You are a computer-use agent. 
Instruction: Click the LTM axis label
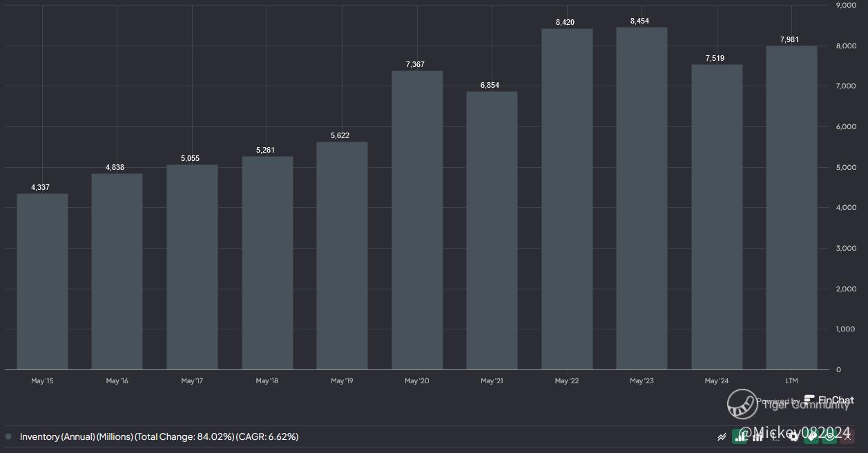[x=791, y=380]
